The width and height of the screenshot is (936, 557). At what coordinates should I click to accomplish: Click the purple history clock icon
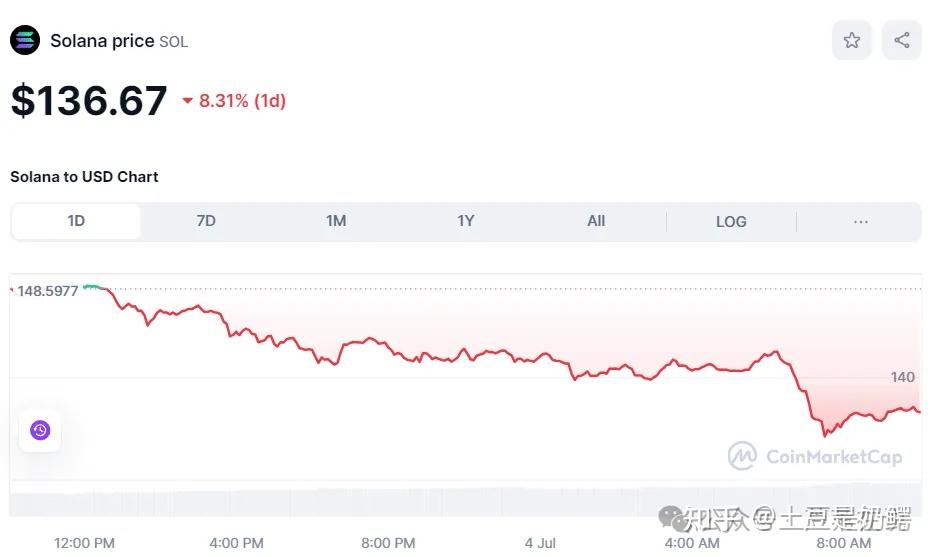click(x=40, y=430)
